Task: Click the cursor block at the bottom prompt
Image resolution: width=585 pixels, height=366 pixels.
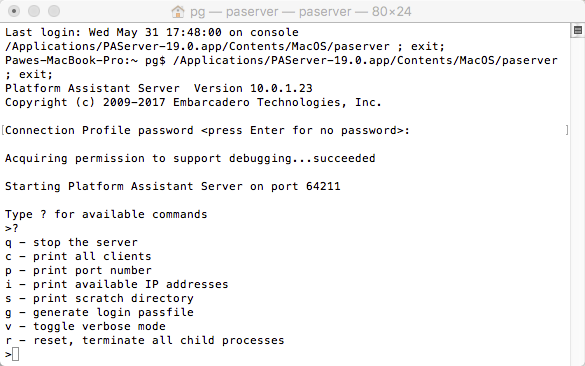Action: 15,354
